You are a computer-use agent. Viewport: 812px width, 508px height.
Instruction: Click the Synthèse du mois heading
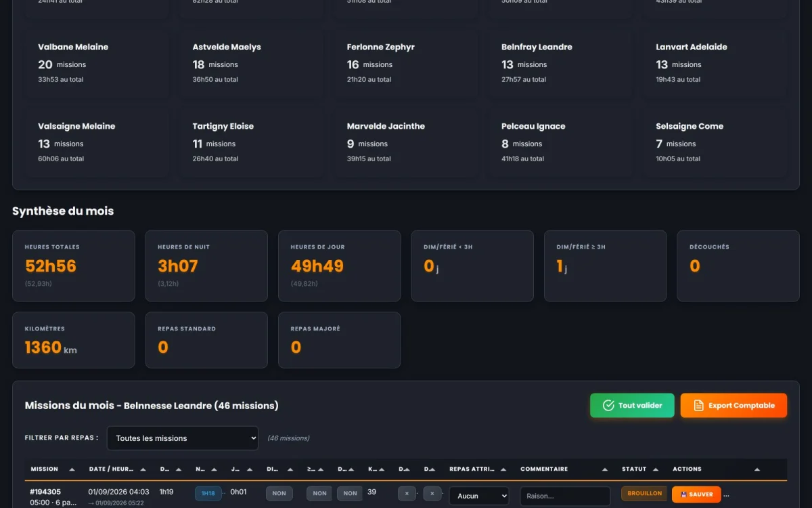coord(63,211)
